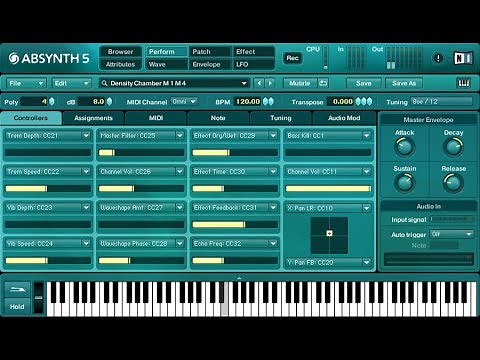The height and width of the screenshot is (360, 480).
Task: Click the Save As button
Action: click(404, 83)
